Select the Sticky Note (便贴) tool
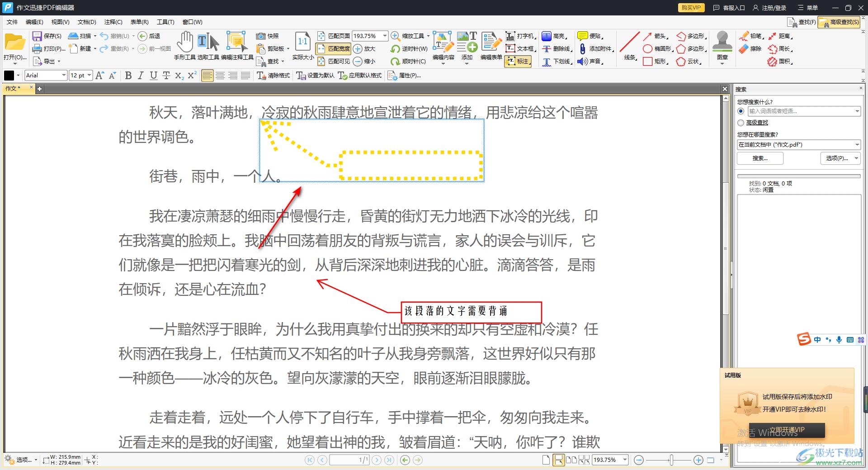 click(x=590, y=36)
